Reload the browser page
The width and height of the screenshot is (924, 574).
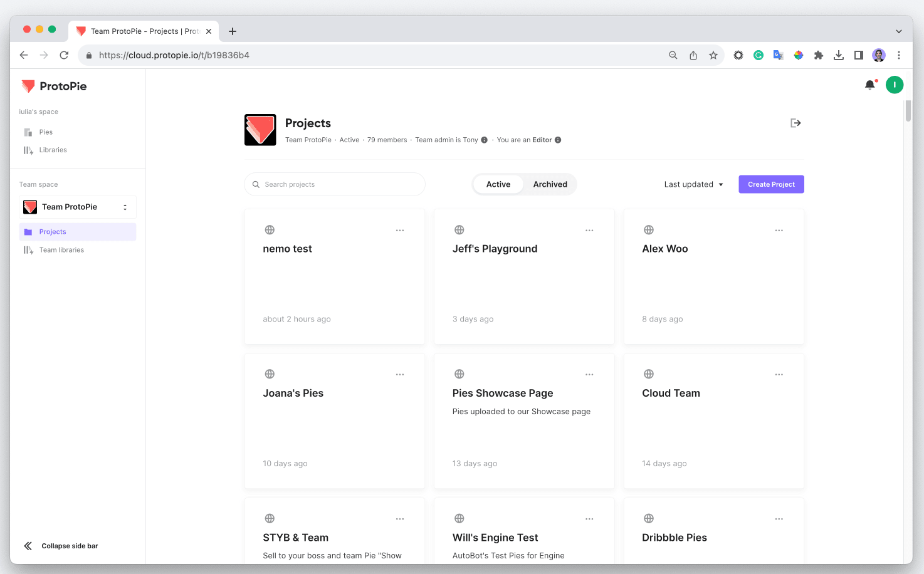[64, 55]
